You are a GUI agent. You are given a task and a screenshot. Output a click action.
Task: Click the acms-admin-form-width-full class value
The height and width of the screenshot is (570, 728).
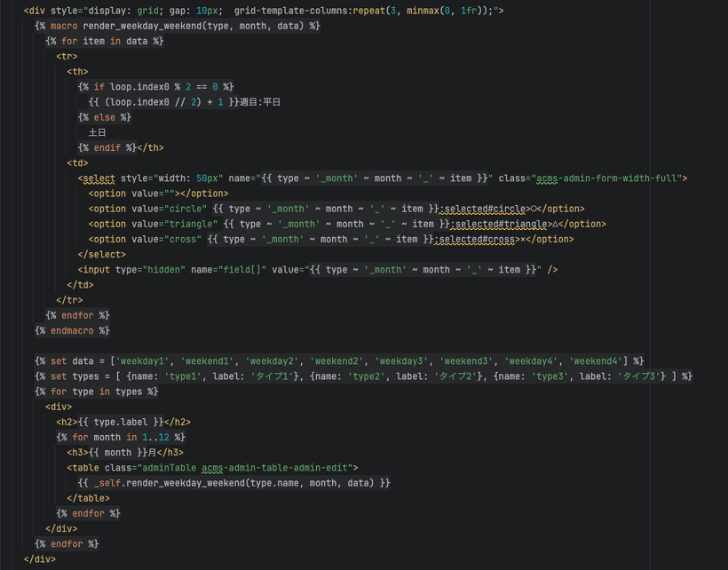coord(609,178)
